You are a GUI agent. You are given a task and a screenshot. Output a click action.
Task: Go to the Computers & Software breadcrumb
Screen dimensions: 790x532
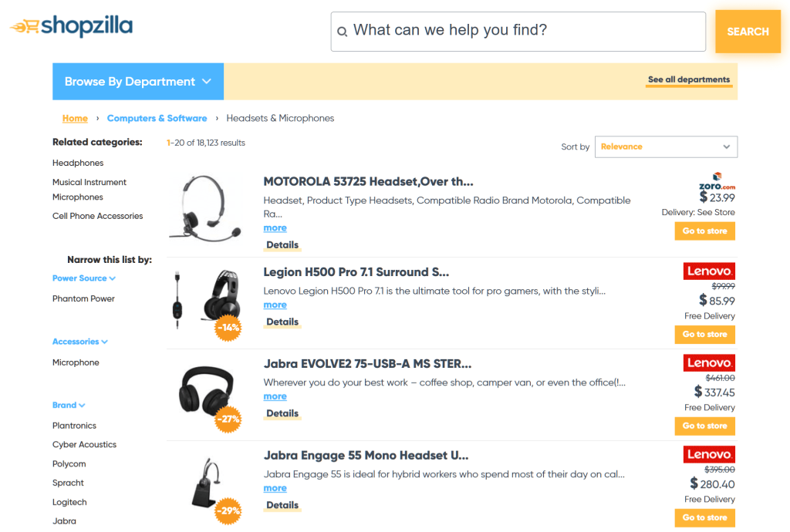[157, 118]
